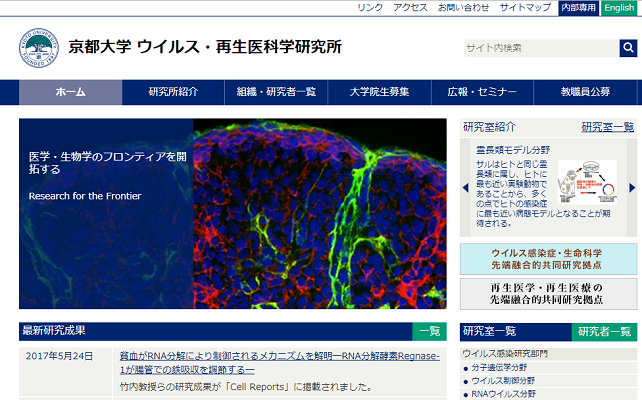Click the 霊長類モデル分野 heading

pyautogui.click(x=513, y=150)
